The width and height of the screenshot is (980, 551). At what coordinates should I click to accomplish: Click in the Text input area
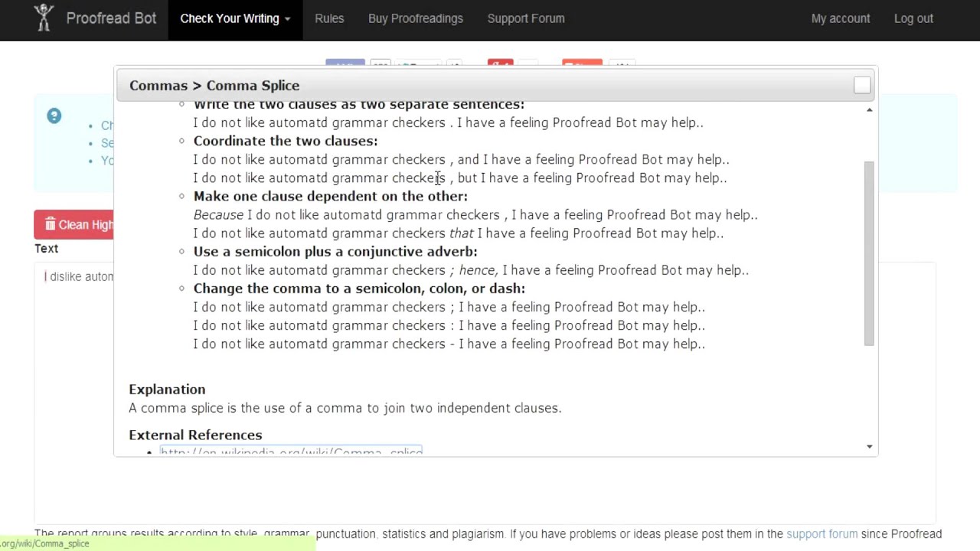tap(77, 344)
